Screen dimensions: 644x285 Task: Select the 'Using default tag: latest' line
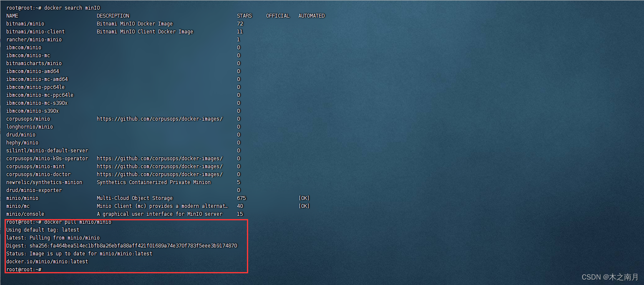point(43,230)
